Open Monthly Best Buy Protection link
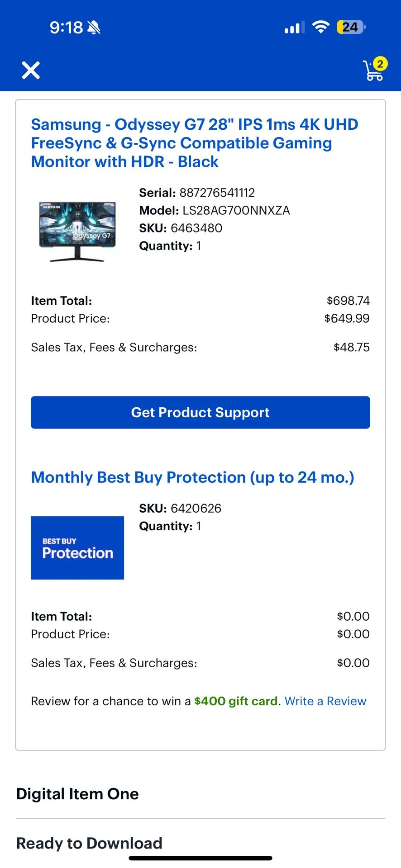This screenshot has width=401, height=868. point(192,477)
